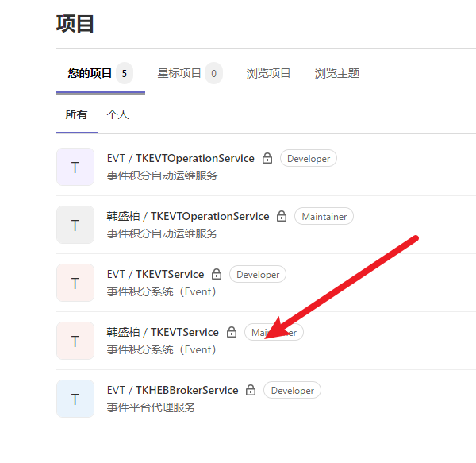Switch to the 您的项目 tab
The width and height of the screenshot is (476, 463).
coord(90,73)
